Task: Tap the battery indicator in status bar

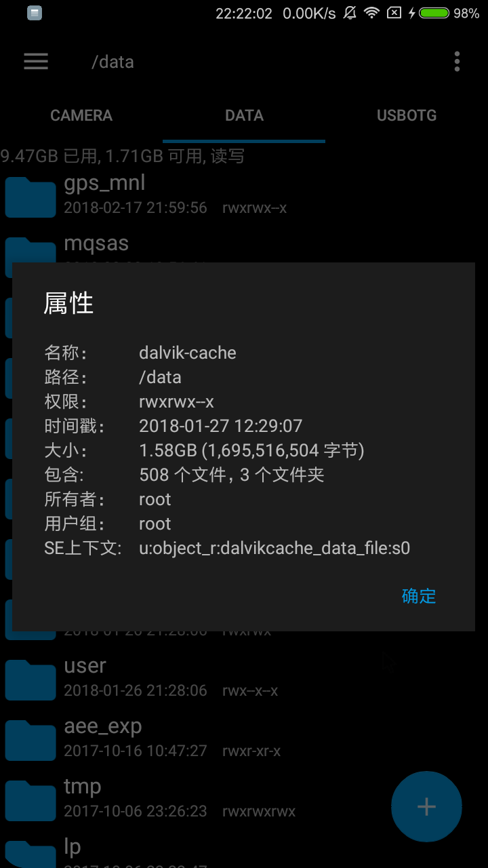Action: coord(434,13)
